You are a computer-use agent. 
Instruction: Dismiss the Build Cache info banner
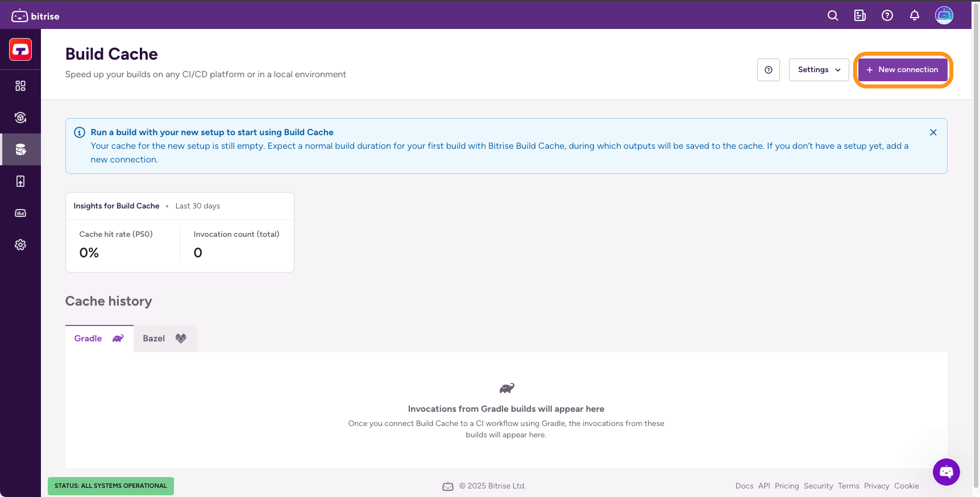[x=933, y=132]
